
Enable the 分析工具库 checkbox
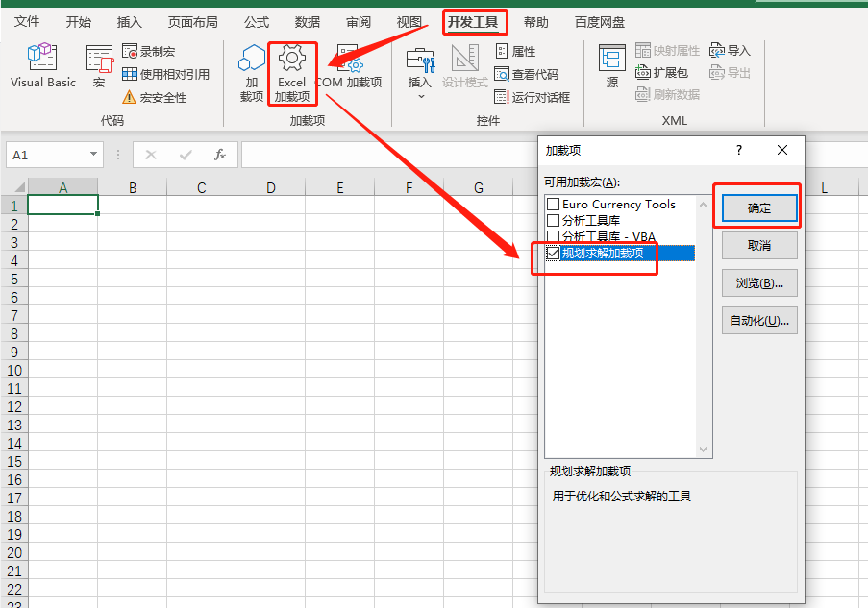click(553, 221)
